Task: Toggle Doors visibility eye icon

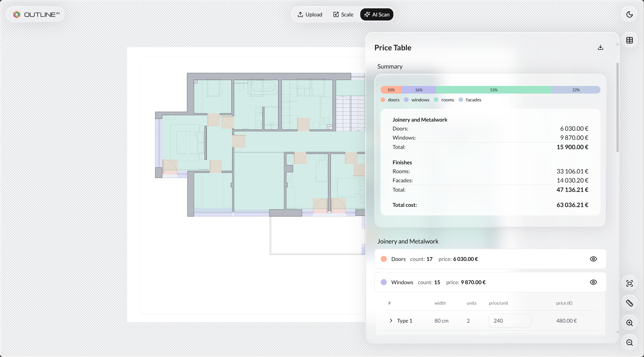Action: click(593, 259)
